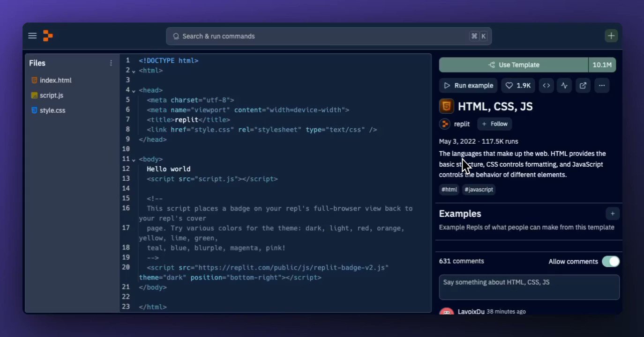Like the template with heart button
The width and height of the screenshot is (644, 337).
tap(518, 86)
